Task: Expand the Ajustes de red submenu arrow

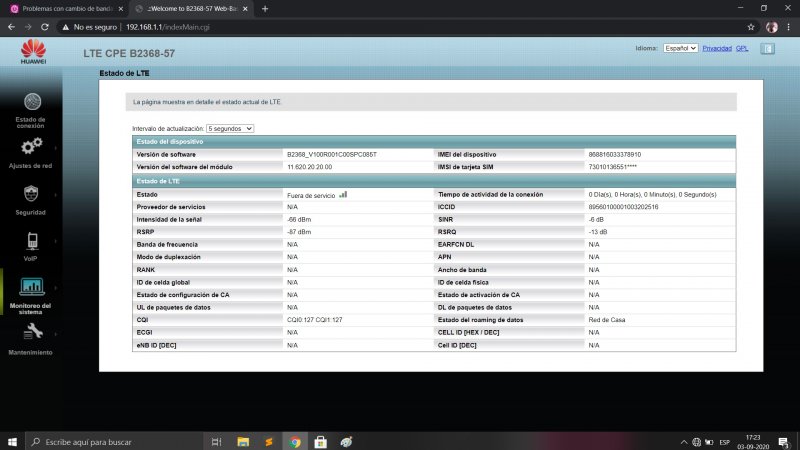Action: pos(55,148)
